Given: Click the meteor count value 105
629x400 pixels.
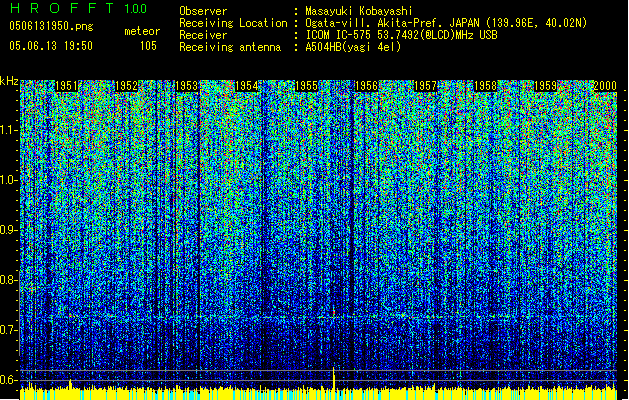Looking at the screenshot, I should point(148,46).
